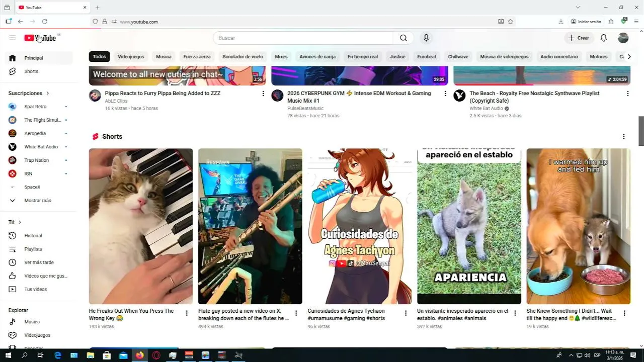The height and width of the screenshot is (362, 644).
Task: Select the Videojuegos filter chip
Action: tap(131, 57)
